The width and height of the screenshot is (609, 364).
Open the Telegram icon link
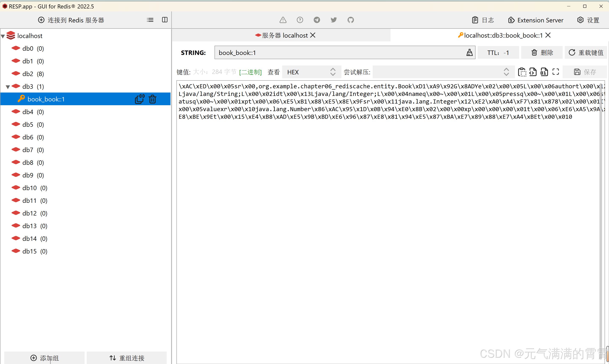[316, 20]
